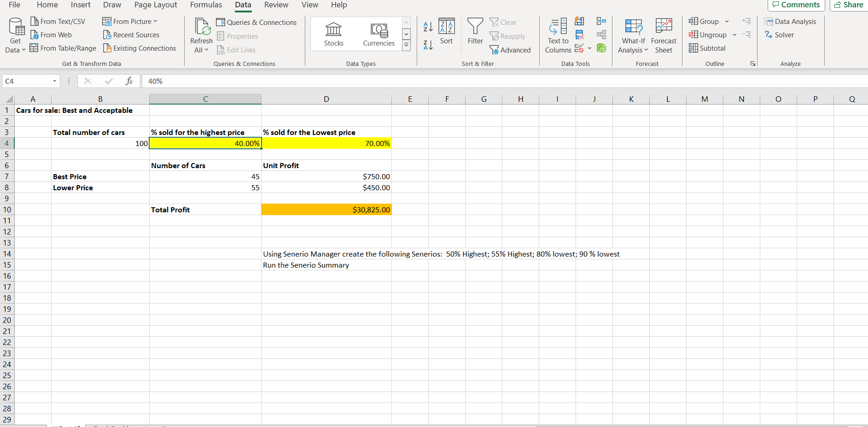Import data From Text/CSV

pyautogui.click(x=58, y=22)
